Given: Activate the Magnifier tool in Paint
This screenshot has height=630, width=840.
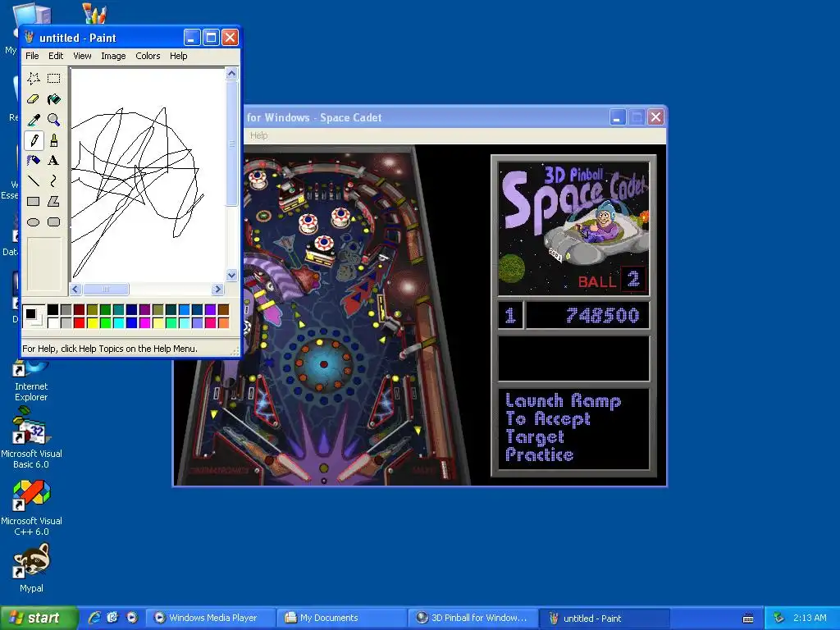Looking at the screenshot, I should point(53,120).
